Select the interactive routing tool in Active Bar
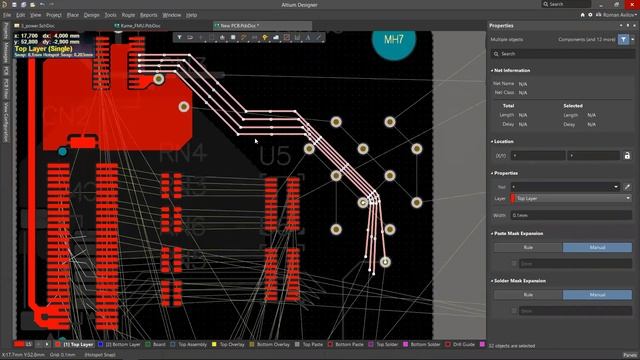The image size is (640, 360). [244, 38]
